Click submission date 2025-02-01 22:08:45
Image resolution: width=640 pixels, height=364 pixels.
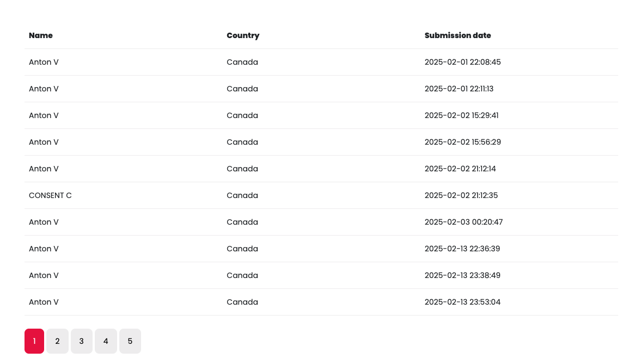pyautogui.click(x=462, y=62)
